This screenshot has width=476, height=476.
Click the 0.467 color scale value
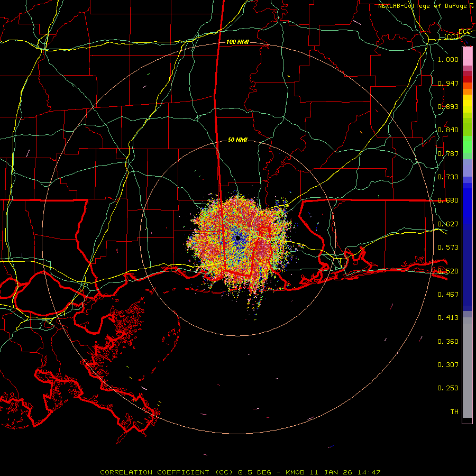pos(448,295)
